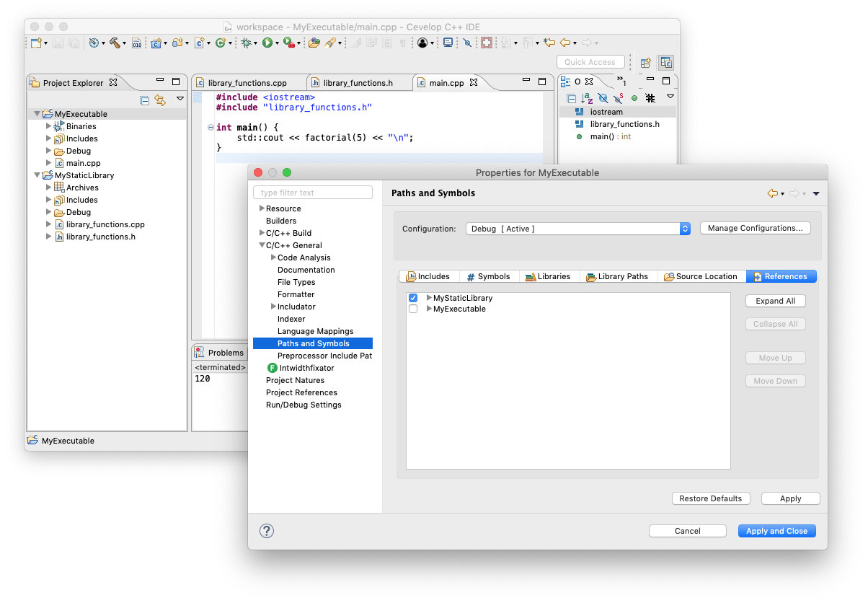
Task: Click the Open Type folder icon
Action: (x=314, y=43)
